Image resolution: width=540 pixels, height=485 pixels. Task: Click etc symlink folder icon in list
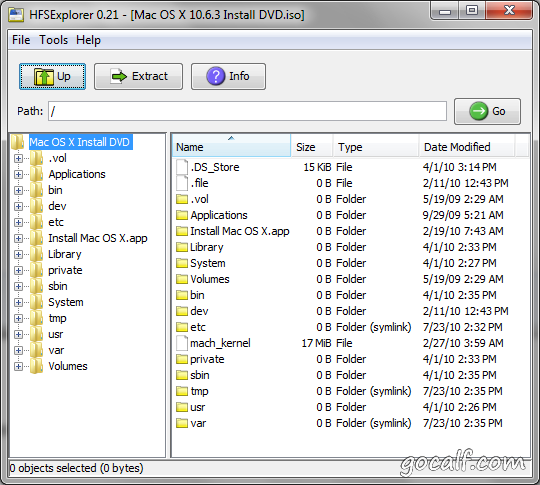pyautogui.click(x=182, y=328)
